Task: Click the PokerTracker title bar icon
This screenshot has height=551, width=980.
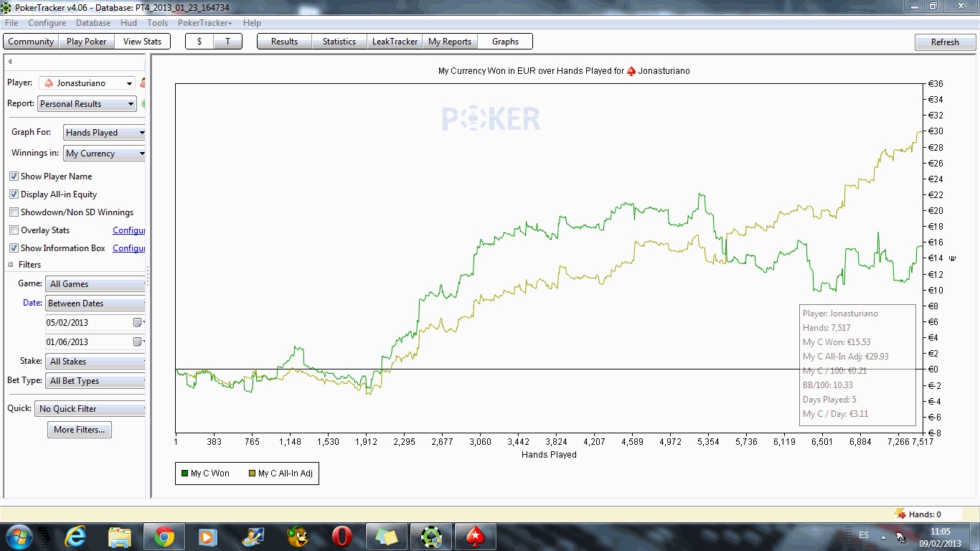Action: coord(7,6)
